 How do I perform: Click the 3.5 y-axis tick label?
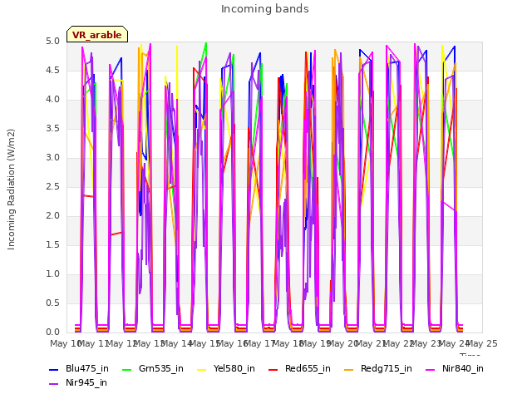coord(52,129)
